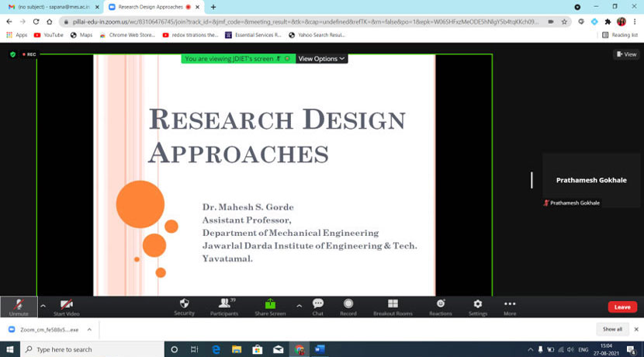Viewport: 644px width, 357px height.
Task: Open the View Options dropdown
Action: click(321, 59)
